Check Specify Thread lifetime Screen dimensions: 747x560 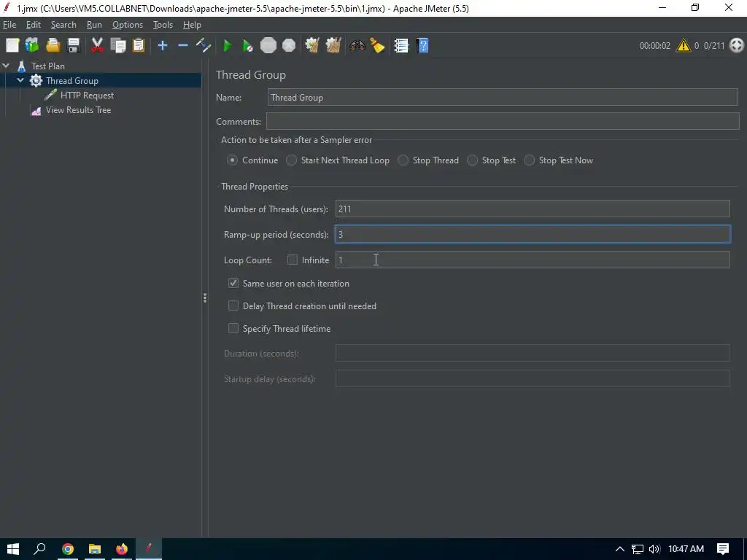[x=233, y=329]
